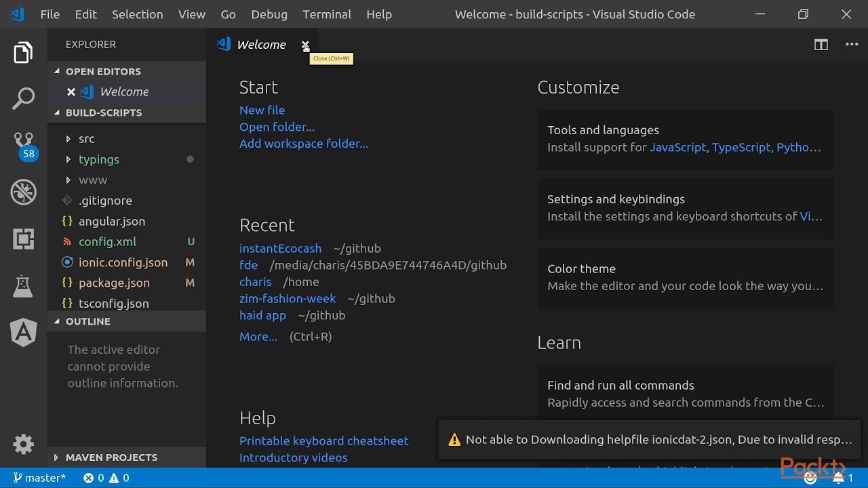This screenshot has height=488, width=868.
Task: Collapse the Outline section
Action: coord(87,322)
